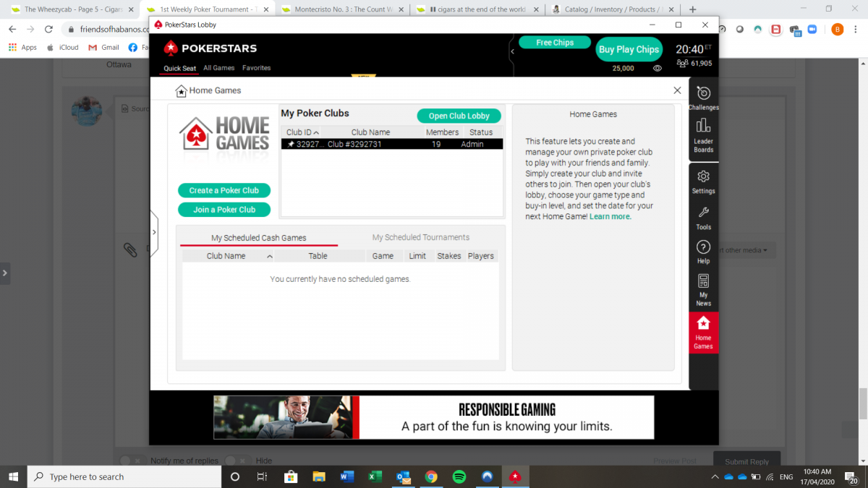Open Chrome menu with three dots

click(x=856, y=30)
